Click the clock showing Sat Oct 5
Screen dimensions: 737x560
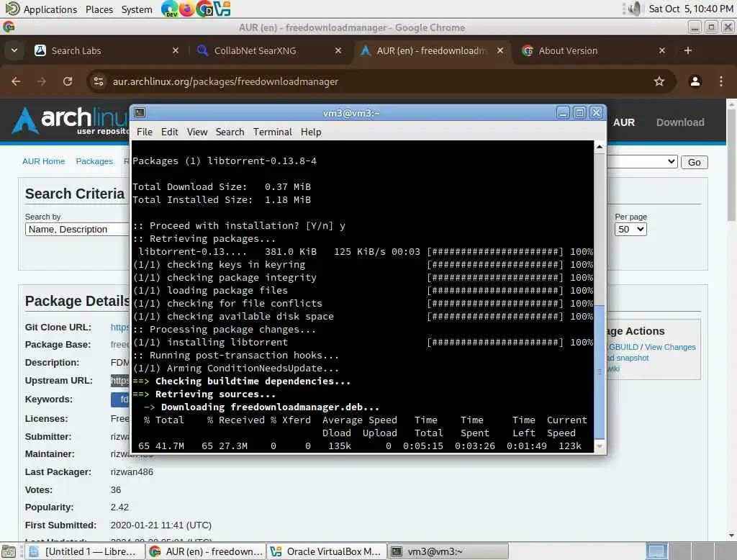690,9
